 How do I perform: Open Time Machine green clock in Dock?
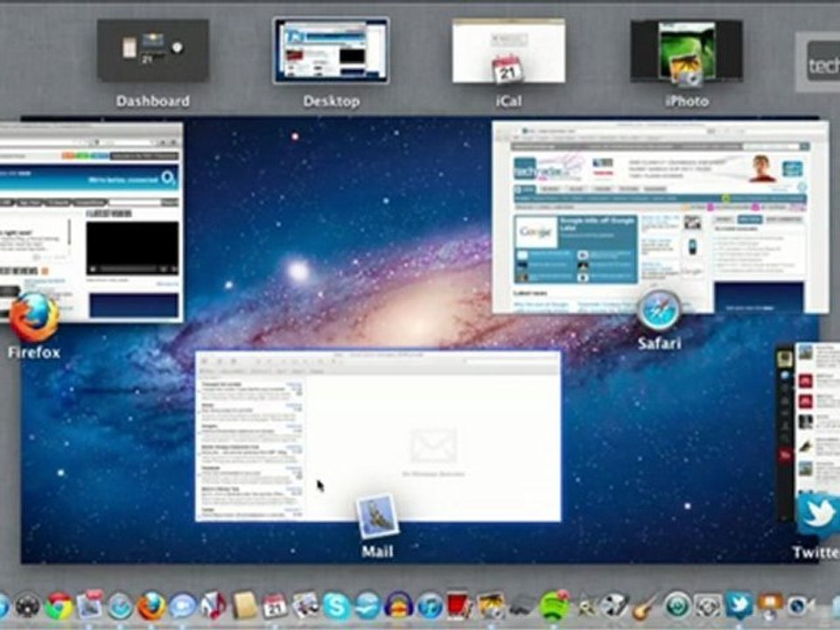676,605
